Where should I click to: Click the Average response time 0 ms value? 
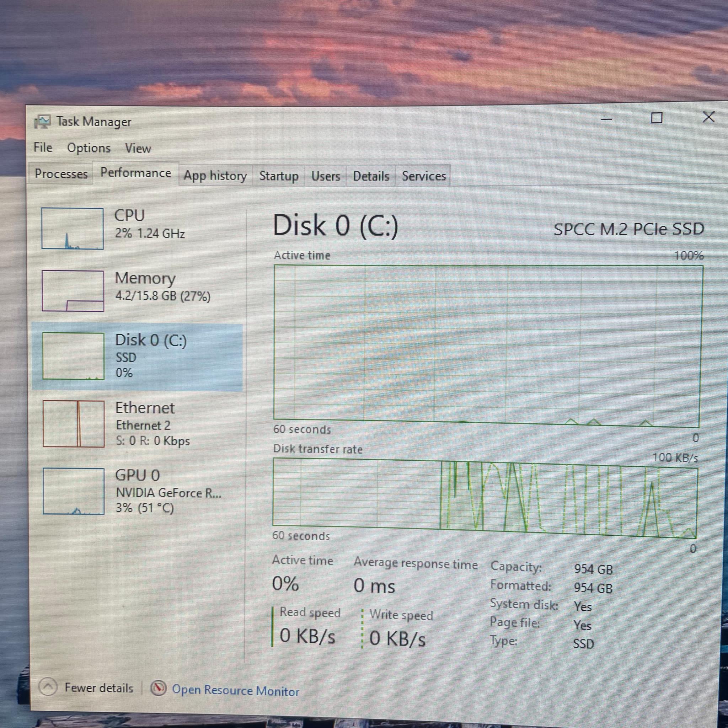click(374, 586)
